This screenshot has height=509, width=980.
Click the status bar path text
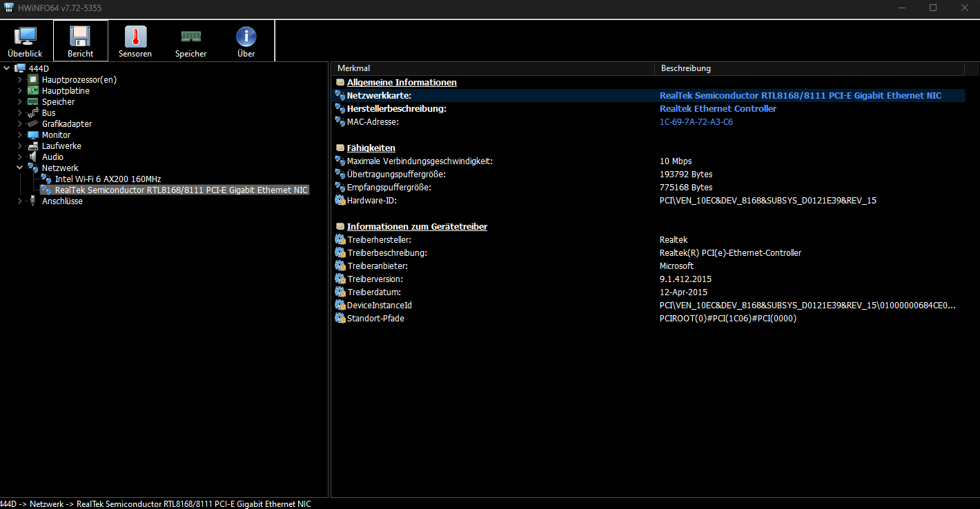pyautogui.click(x=155, y=504)
